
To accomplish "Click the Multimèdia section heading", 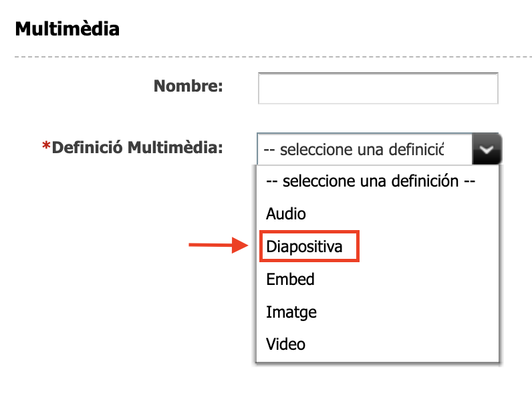I will pyautogui.click(x=68, y=29).
